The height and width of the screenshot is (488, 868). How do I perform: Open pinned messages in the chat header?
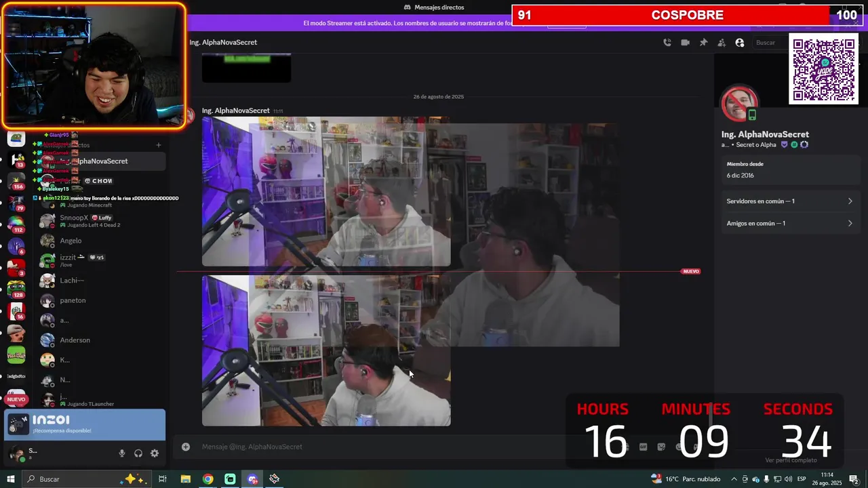coord(703,43)
